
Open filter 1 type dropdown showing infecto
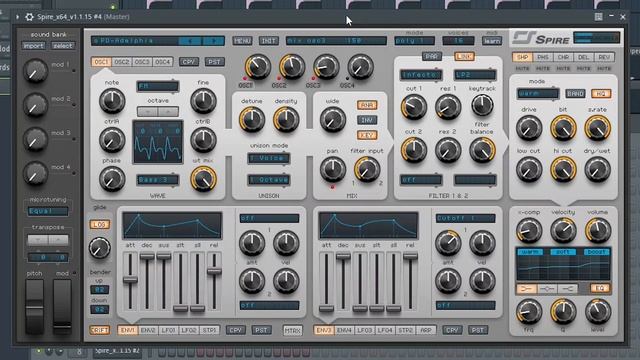tap(421, 75)
